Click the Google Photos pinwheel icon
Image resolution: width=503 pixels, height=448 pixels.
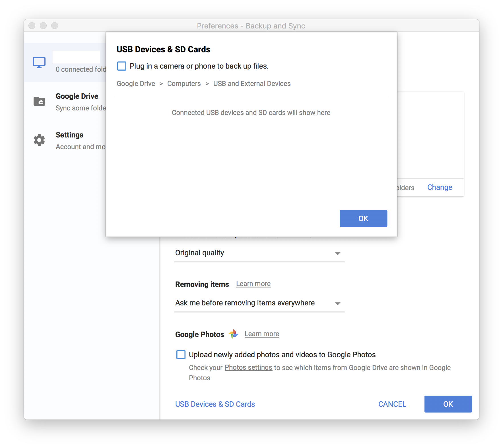click(233, 334)
